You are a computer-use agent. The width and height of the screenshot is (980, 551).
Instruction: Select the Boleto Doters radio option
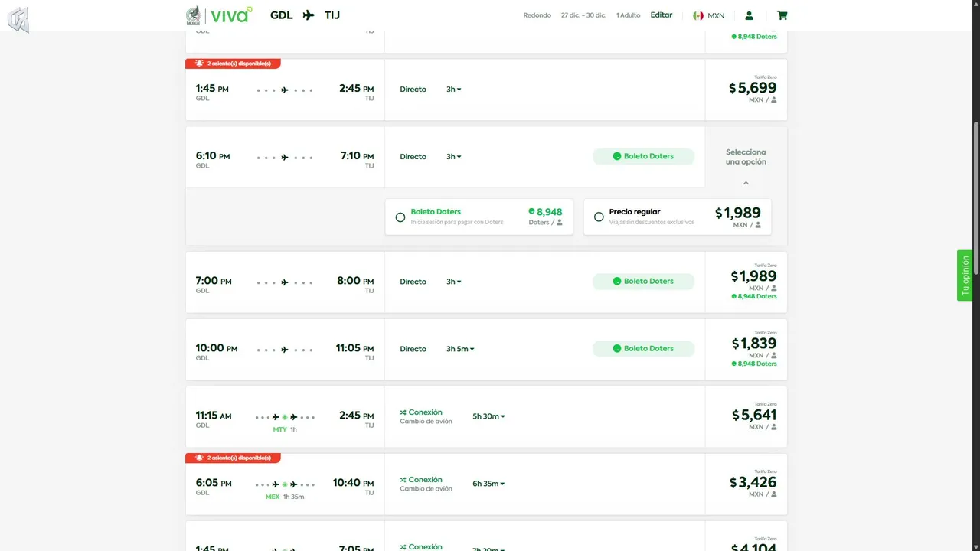tap(400, 217)
